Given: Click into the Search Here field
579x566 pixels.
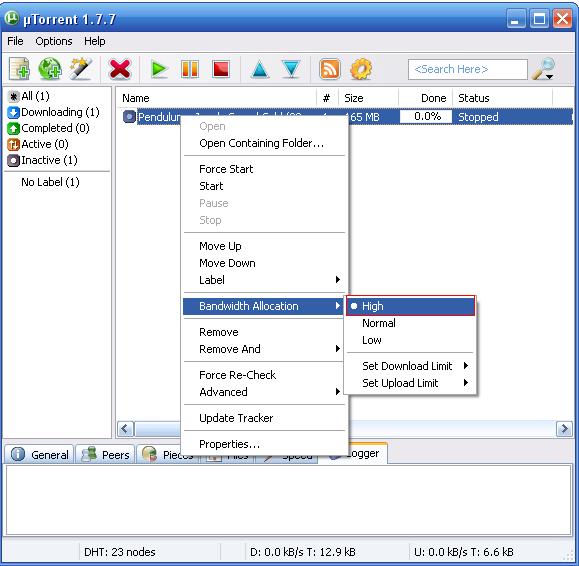Looking at the screenshot, I should (x=467, y=69).
